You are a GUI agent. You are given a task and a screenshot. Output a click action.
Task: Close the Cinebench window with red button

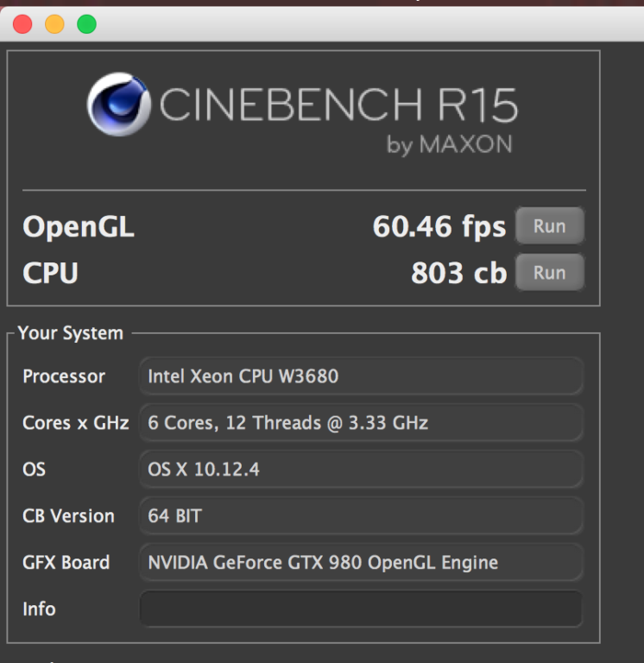coord(22,24)
